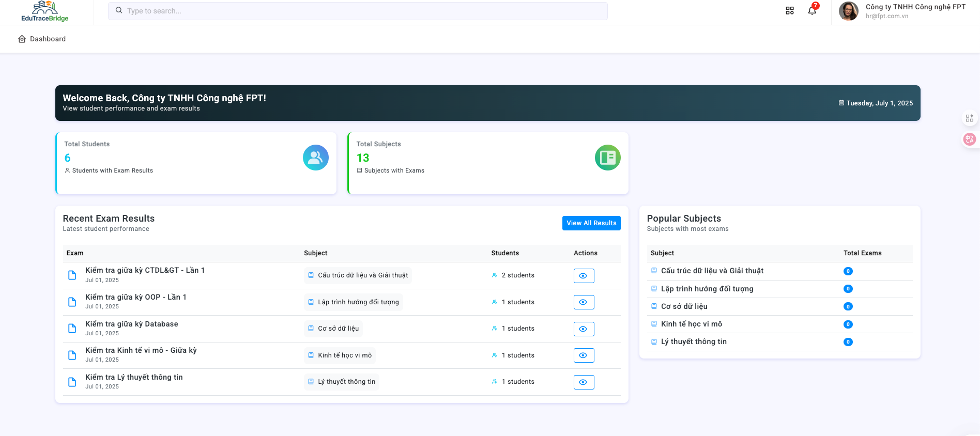Click the translate floating icon at right edge

(969, 139)
